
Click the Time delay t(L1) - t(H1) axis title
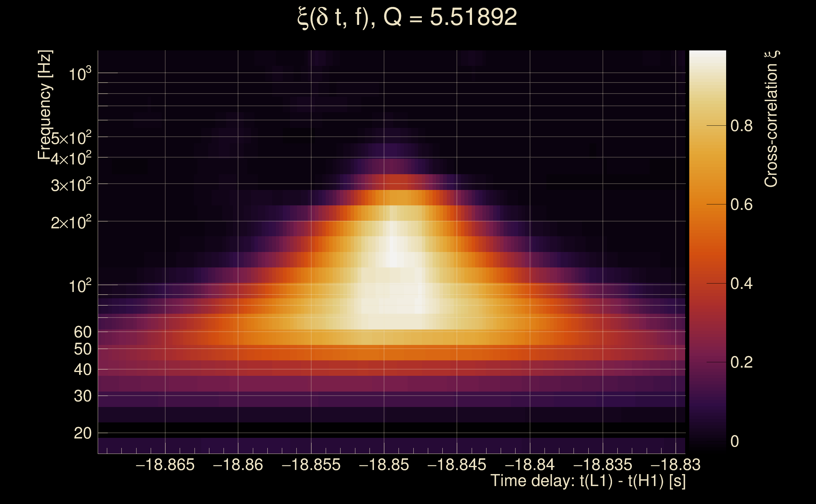click(x=588, y=481)
